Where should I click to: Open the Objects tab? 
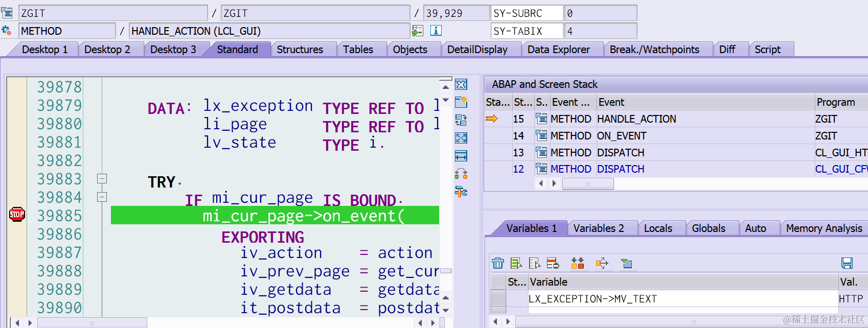(x=410, y=50)
